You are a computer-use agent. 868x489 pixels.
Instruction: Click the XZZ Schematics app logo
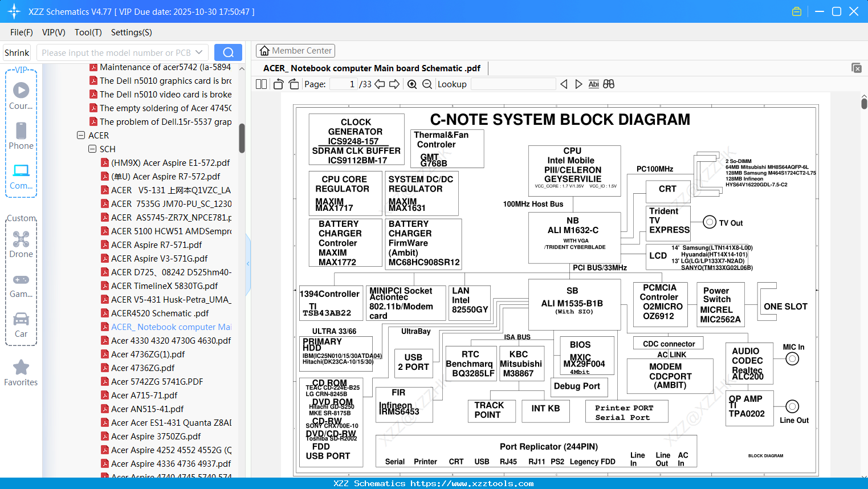point(14,11)
